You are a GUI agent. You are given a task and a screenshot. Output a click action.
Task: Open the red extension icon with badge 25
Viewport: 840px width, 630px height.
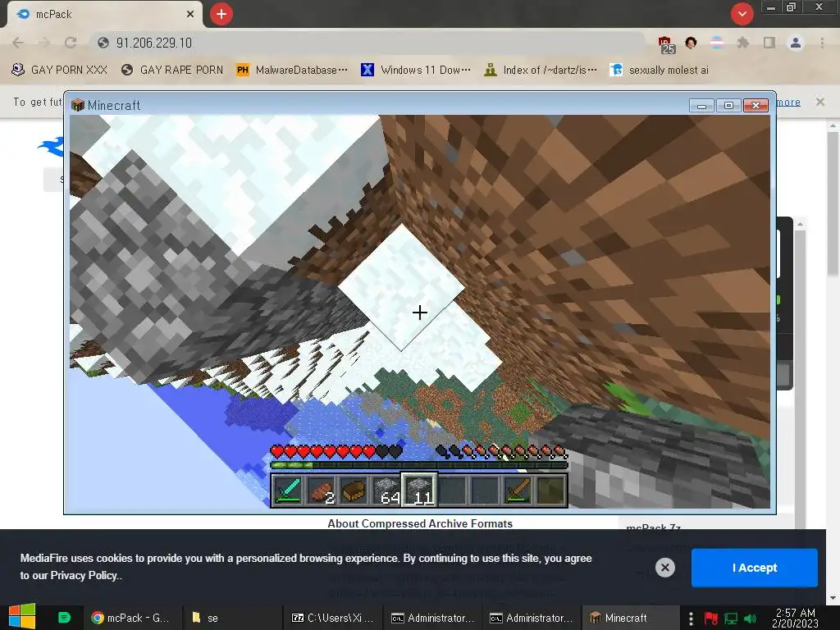click(x=666, y=45)
